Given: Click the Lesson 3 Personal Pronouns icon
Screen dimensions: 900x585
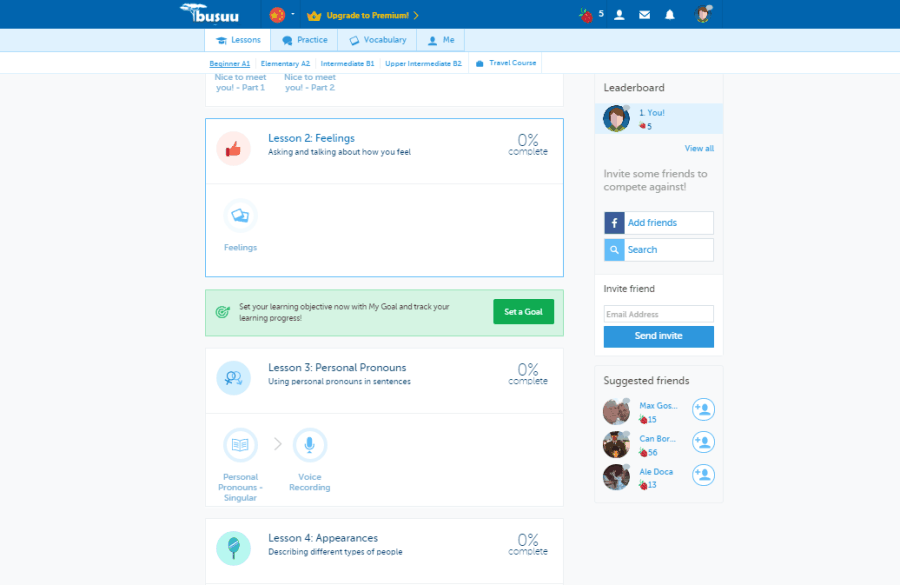Looking at the screenshot, I should pyautogui.click(x=233, y=378).
